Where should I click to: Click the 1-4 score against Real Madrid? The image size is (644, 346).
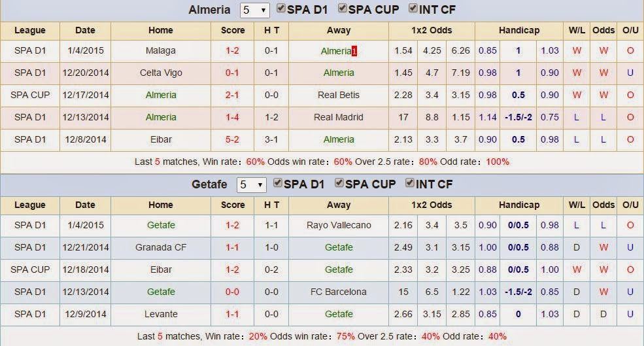(232, 118)
